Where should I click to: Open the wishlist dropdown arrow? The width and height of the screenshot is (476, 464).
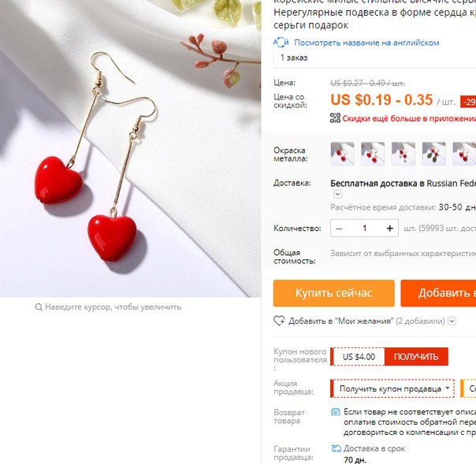[452, 321]
